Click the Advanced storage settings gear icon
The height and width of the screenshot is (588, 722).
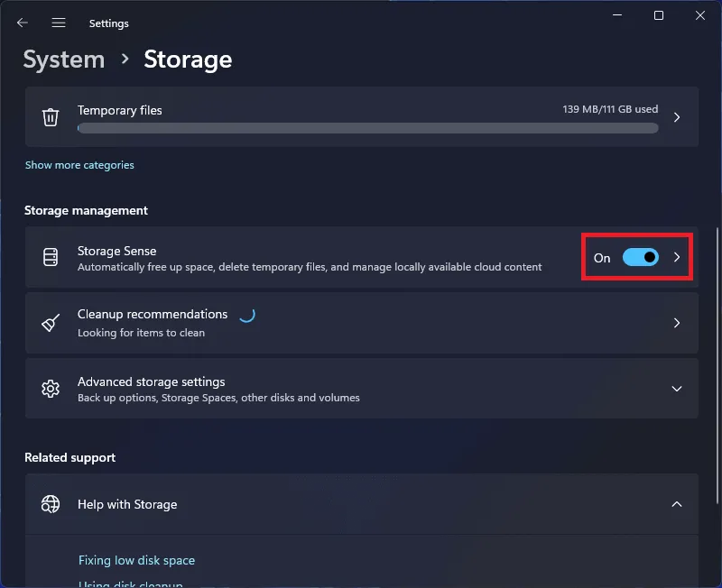click(51, 389)
